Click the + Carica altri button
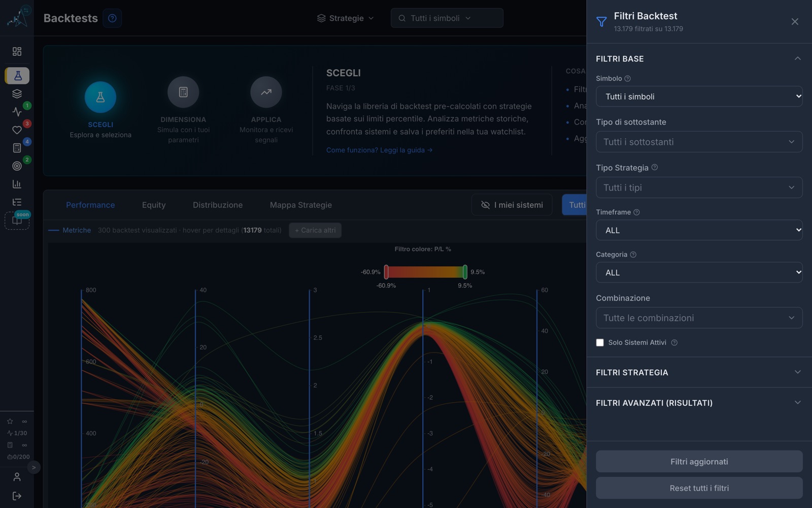812x508 pixels. (315, 230)
